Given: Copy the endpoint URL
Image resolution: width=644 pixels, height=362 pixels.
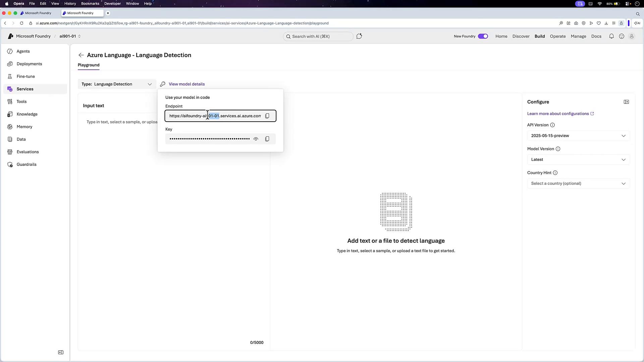Looking at the screenshot, I should coord(267,116).
